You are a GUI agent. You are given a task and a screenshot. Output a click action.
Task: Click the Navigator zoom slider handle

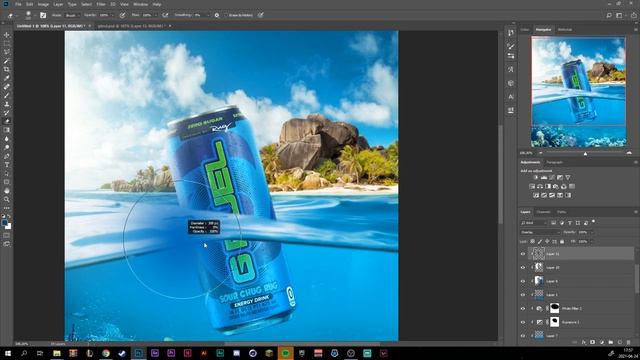[585, 153]
